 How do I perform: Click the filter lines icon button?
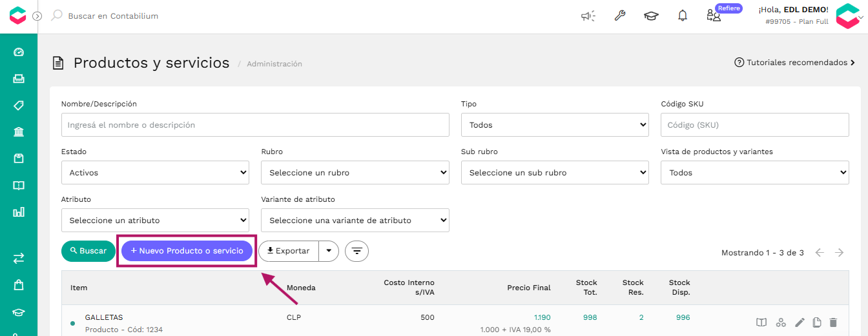pos(356,251)
